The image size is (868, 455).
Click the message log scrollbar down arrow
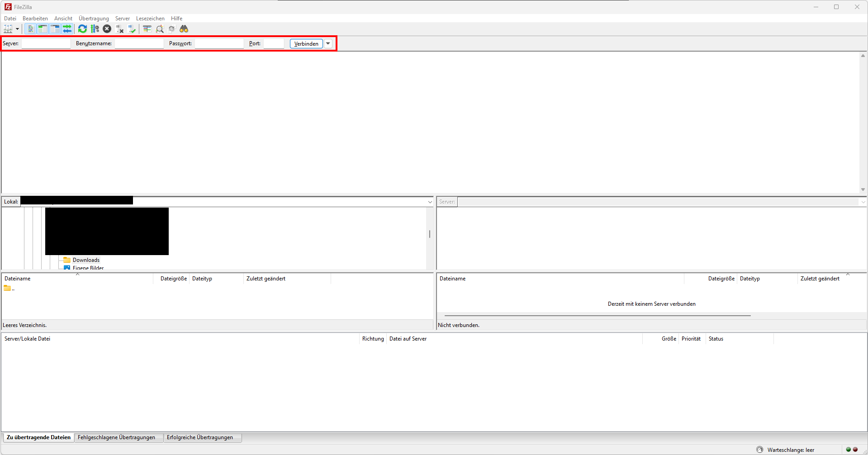click(863, 190)
